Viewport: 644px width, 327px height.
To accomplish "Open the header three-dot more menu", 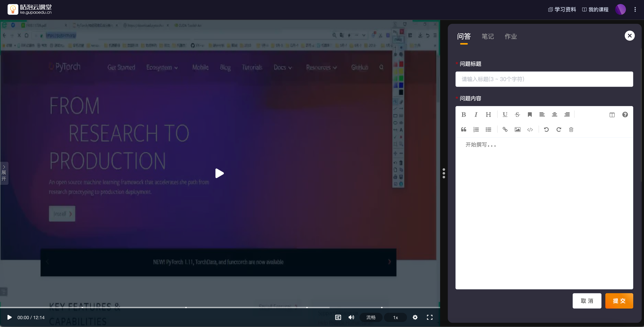I will click(x=635, y=9).
